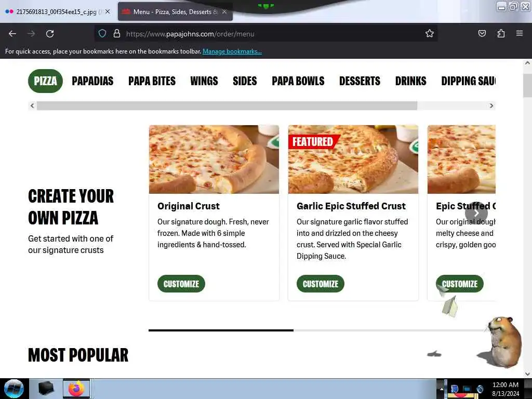Customize the Epic Stuffed Crust pizza
The width and height of the screenshot is (532, 399).
coord(460,284)
